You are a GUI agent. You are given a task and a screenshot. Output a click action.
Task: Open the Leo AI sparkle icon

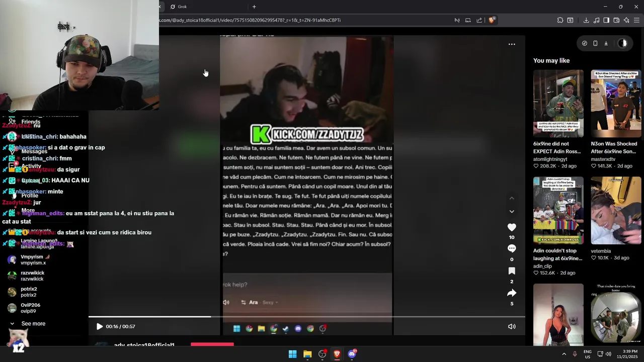pos(626,20)
